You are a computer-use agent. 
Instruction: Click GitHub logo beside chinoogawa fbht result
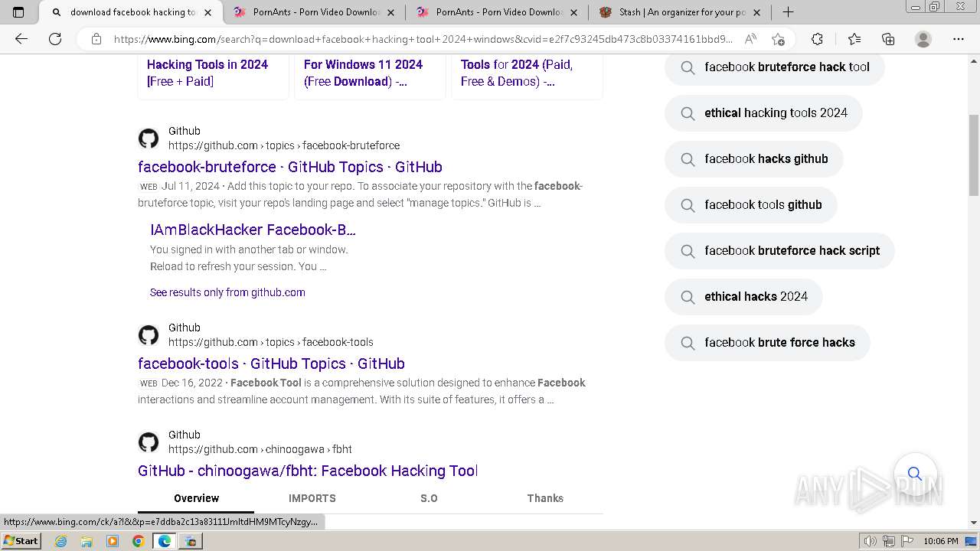[x=149, y=442]
